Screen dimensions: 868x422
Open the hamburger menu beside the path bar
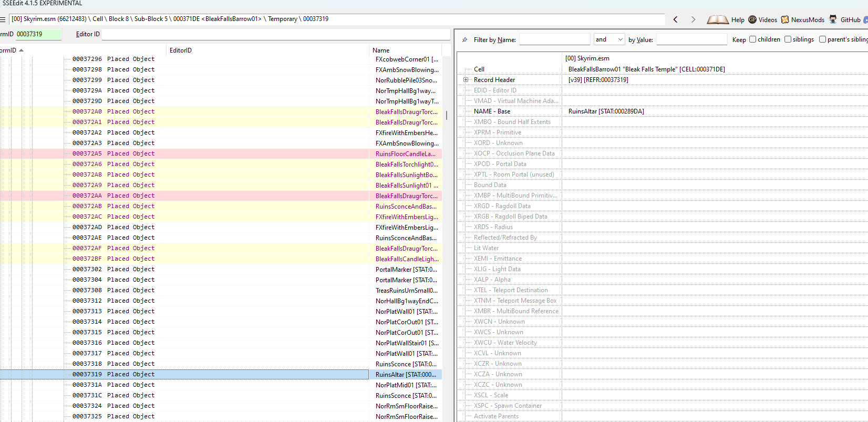(3, 19)
